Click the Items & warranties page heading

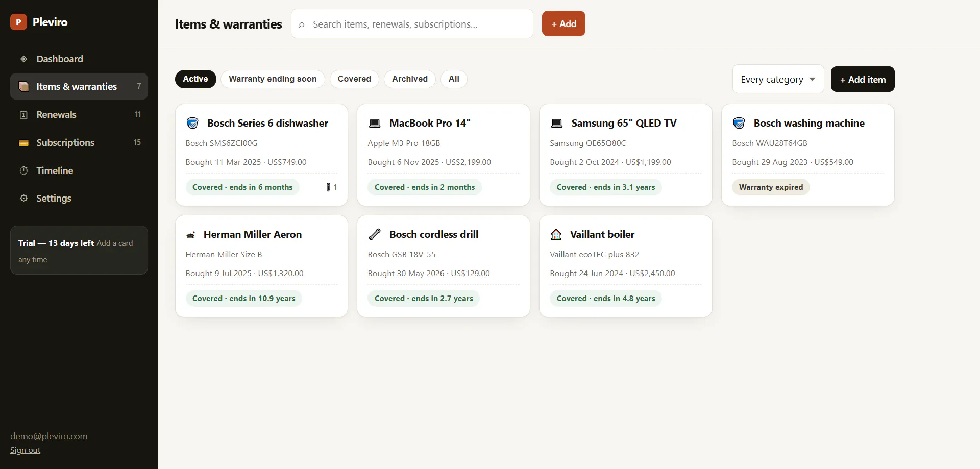pyautogui.click(x=228, y=24)
